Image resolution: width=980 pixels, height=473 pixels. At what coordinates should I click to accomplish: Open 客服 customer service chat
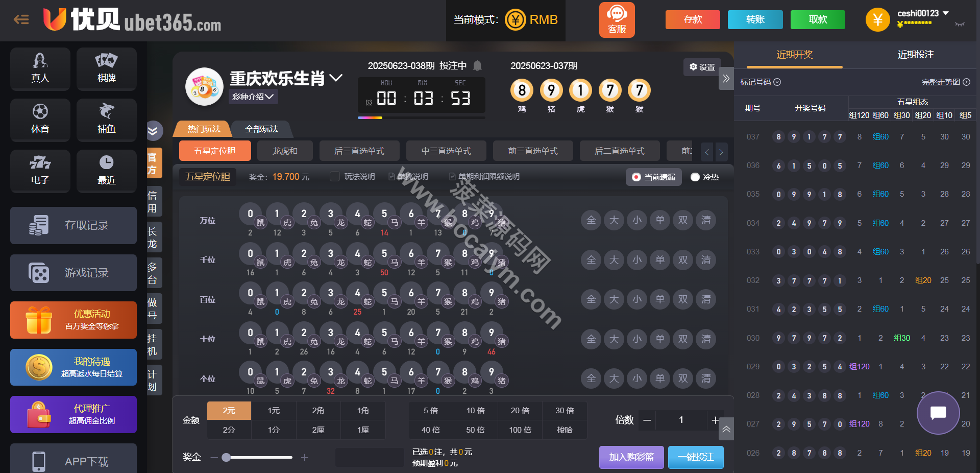tap(617, 20)
